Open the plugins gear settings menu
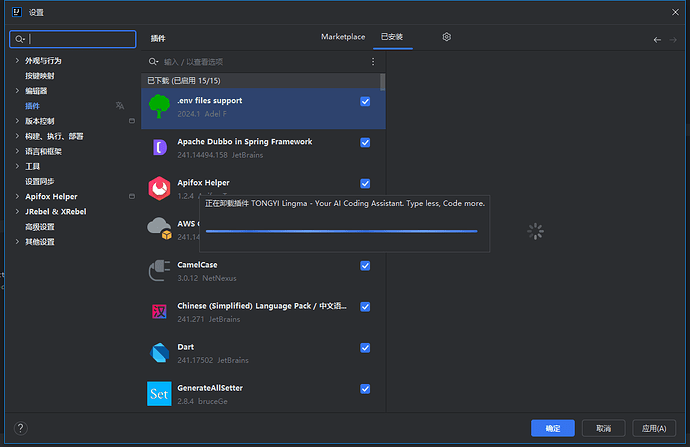Screen dimensions: 690x447 tap(447, 37)
